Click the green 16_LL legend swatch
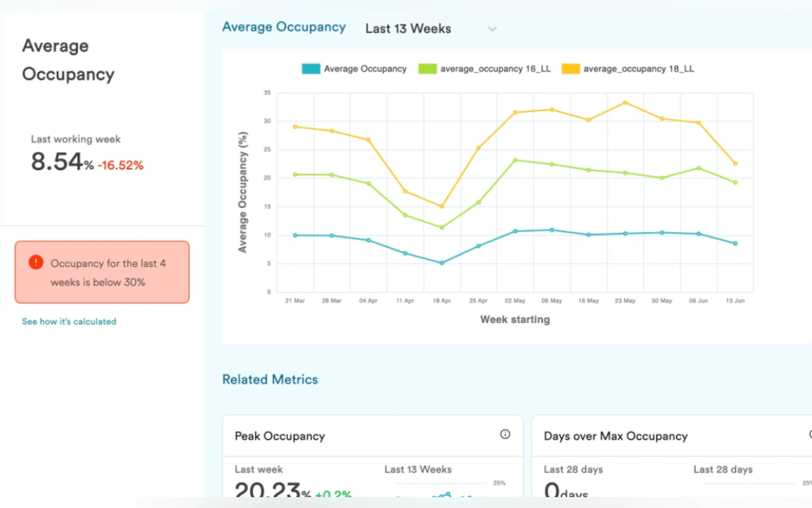812x508 pixels. coord(427,69)
